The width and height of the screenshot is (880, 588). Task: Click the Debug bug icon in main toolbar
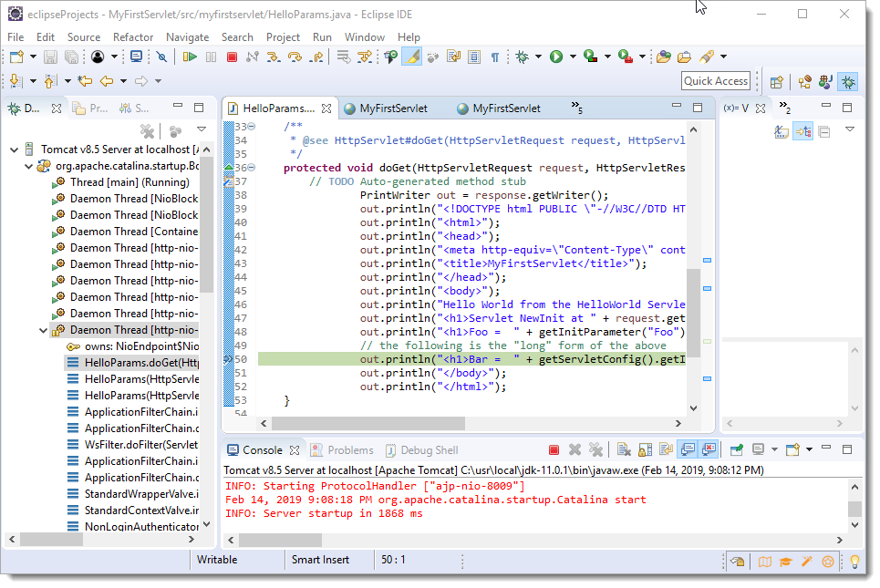click(x=523, y=57)
